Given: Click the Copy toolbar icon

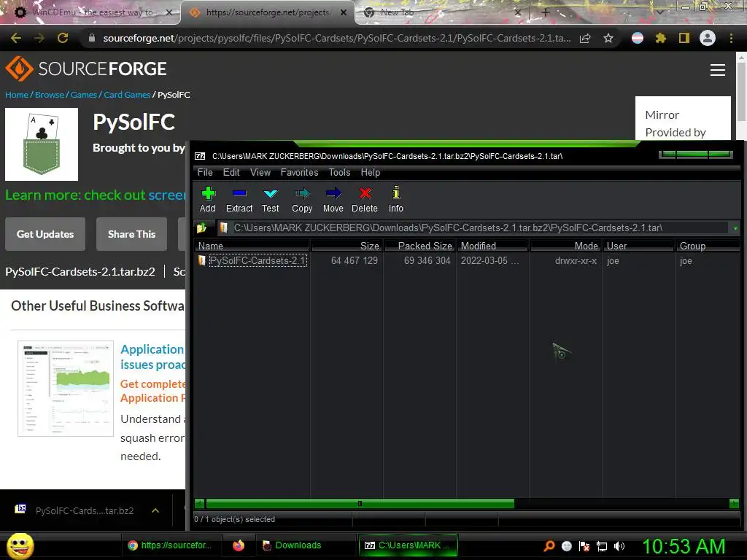Looking at the screenshot, I should pos(302,200).
